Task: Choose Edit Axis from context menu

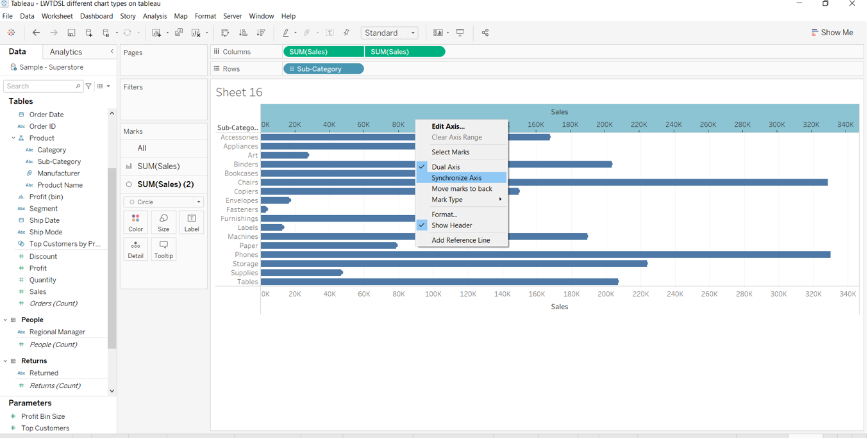Action: click(x=448, y=126)
